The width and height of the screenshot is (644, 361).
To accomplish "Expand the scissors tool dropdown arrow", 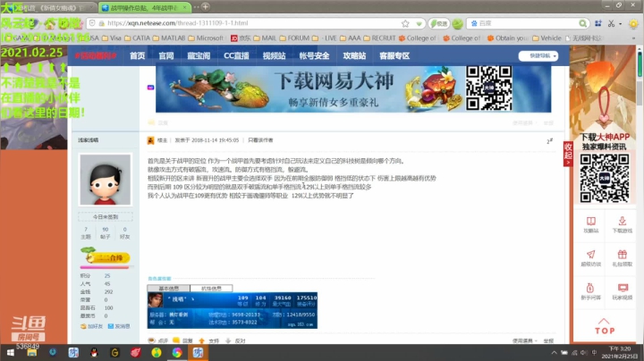I will (620, 24).
